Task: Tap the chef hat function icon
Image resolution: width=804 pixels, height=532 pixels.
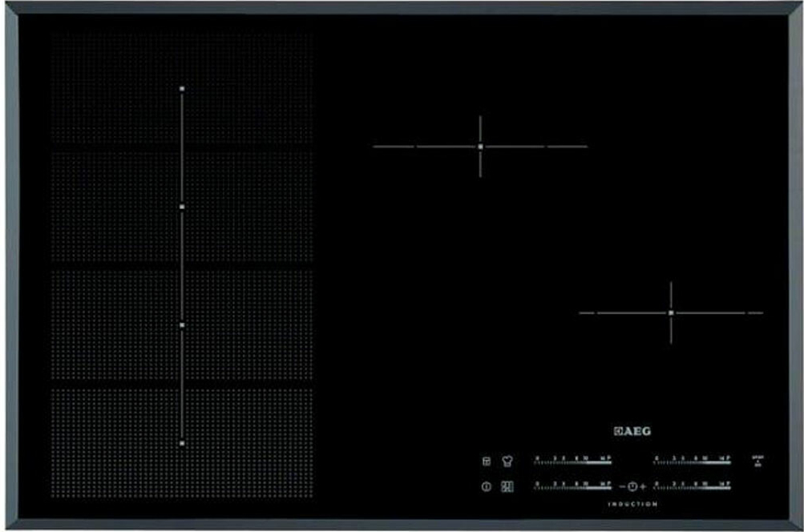Action: tap(507, 461)
